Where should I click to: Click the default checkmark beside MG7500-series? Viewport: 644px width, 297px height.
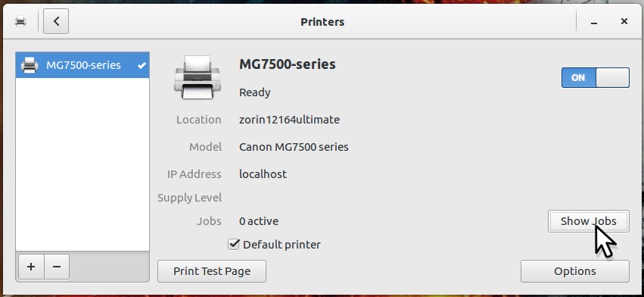142,65
